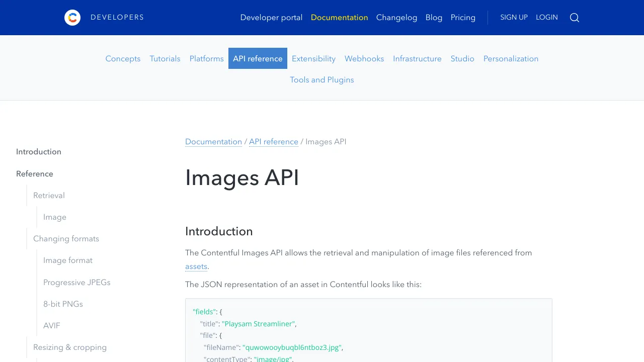Switch to the Concepts tab
The height and width of the screenshot is (362, 644).
pyautogui.click(x=123, y=59)
